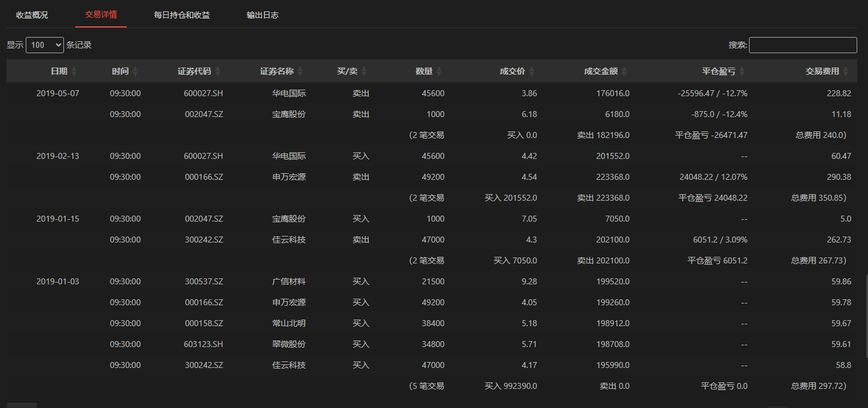868x408 pixels.
Task: Click sort icon next to 交易费用 header
Action: [845, 72]
